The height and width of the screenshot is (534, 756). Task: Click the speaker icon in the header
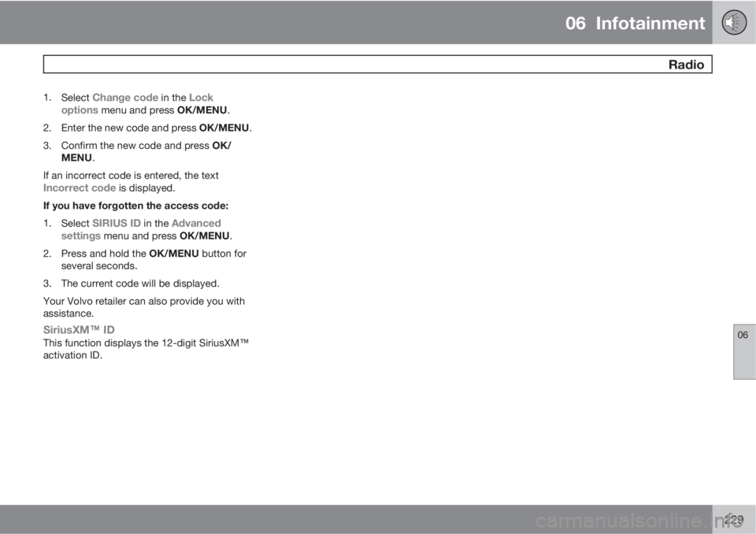pos(734,22)
